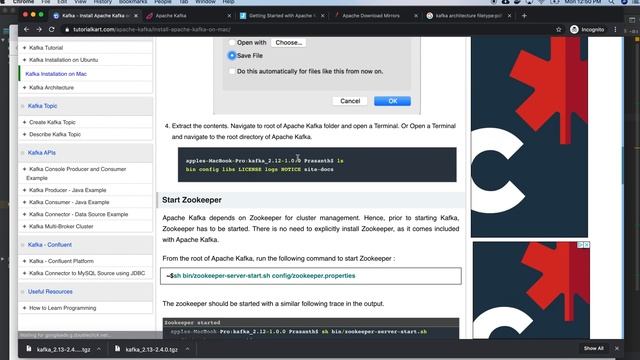The width and height of the screenshot is (640, 360).
Task: Open the Describe Kafka Topic link
Action: tap(55, 134)
